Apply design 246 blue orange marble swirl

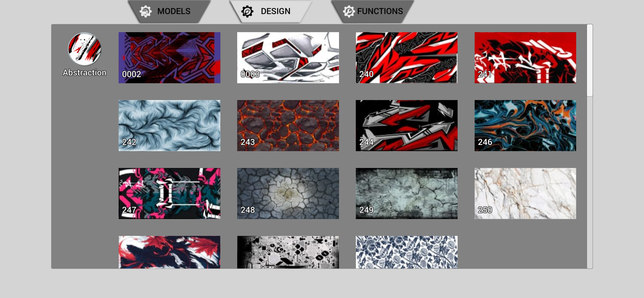coord(525,125)
